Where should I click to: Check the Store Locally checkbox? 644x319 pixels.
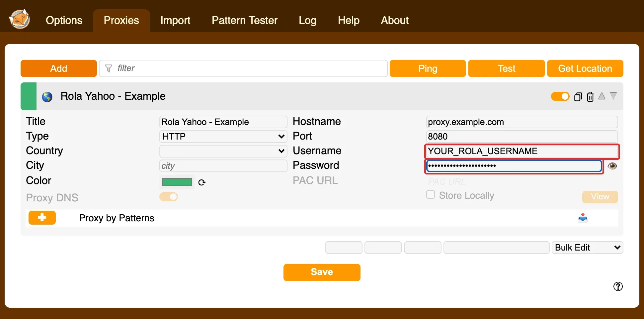point(431,195)
